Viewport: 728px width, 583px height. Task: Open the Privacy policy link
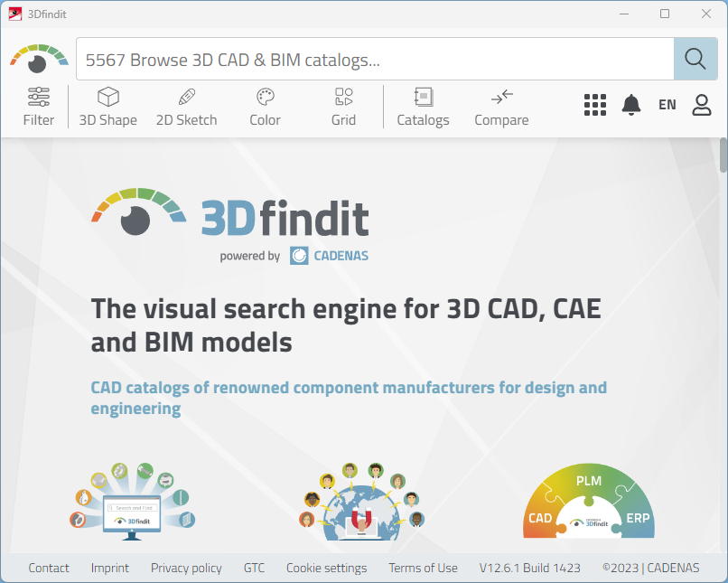(186, 568)
